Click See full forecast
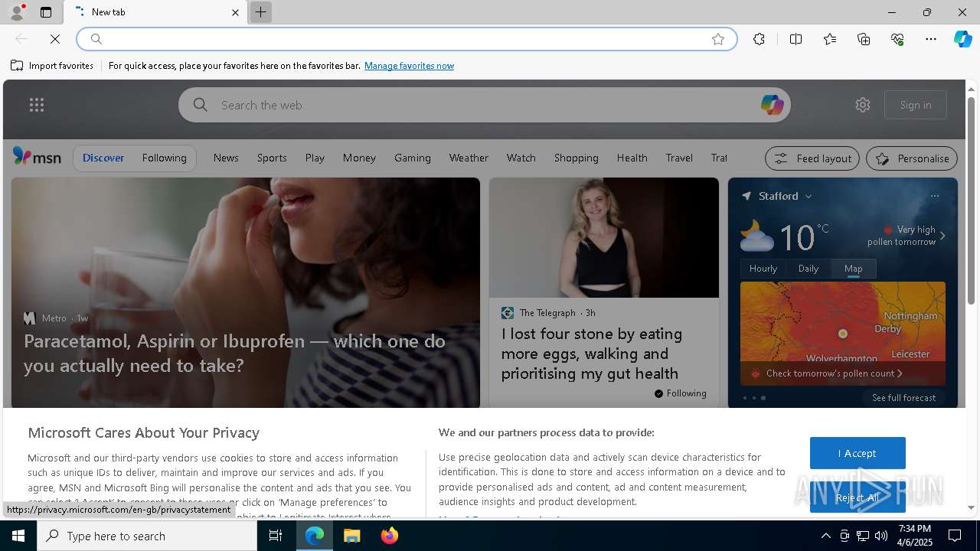Screen dimensions: 980x551 coord(904,398)
